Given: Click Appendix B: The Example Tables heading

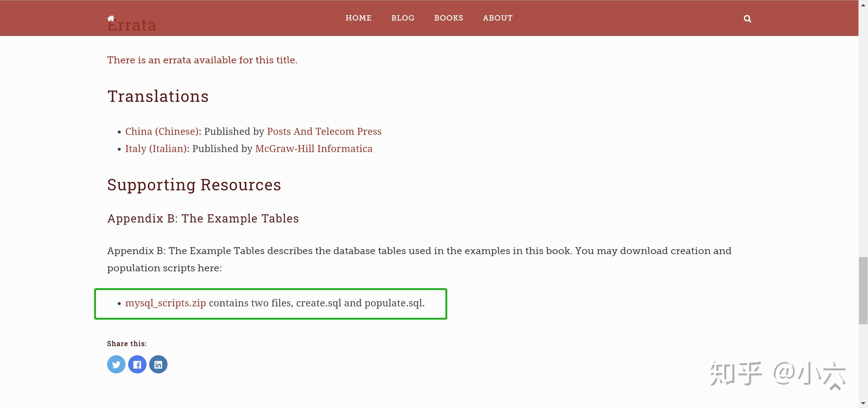Looking at the screenshot, I should [203, 219].
